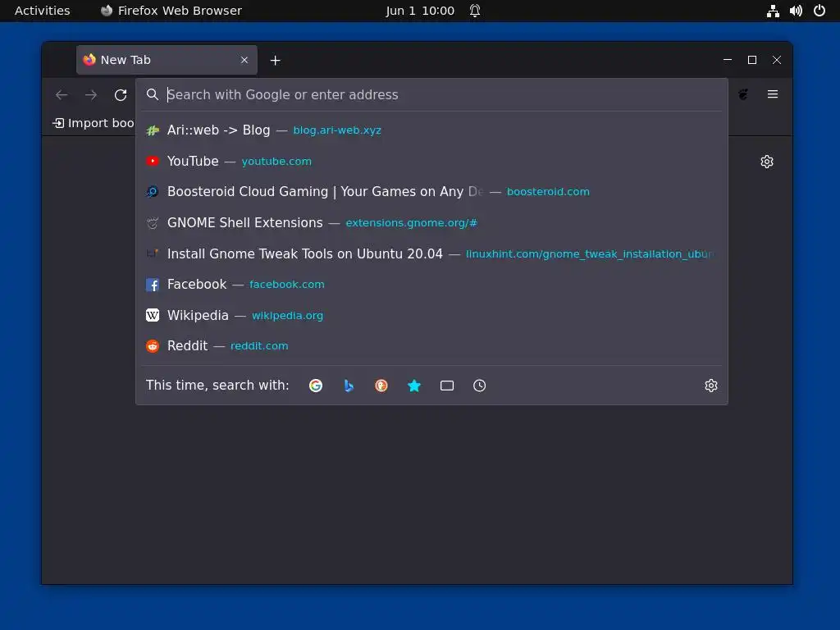The height and width of the screenshot is (630, 840).
Task: Click the facebook.com URL text
Action: tap(286, 285)
